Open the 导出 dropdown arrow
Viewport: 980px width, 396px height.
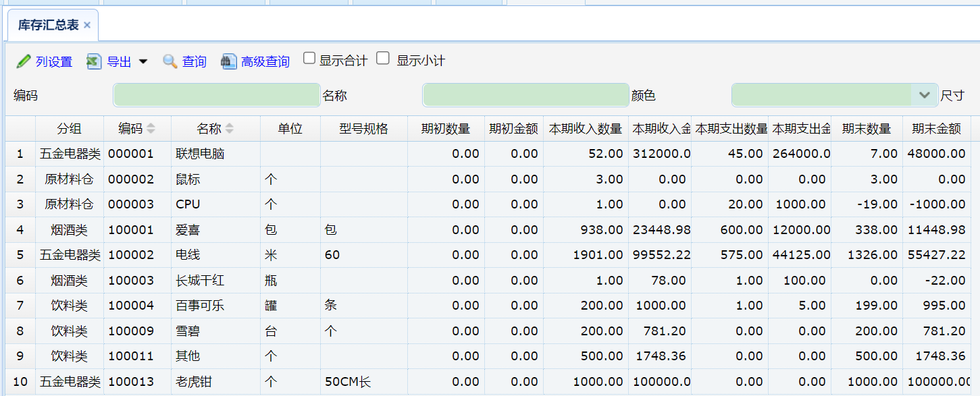(143, 61)
